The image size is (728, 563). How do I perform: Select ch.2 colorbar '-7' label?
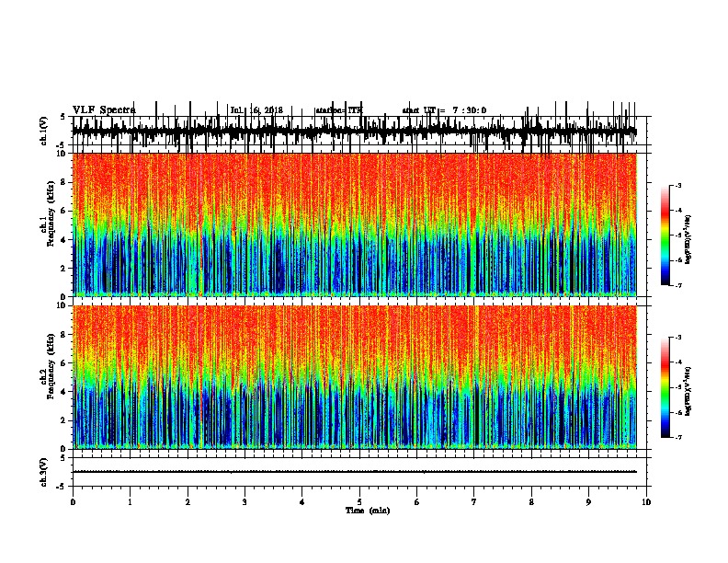point(677,438)
